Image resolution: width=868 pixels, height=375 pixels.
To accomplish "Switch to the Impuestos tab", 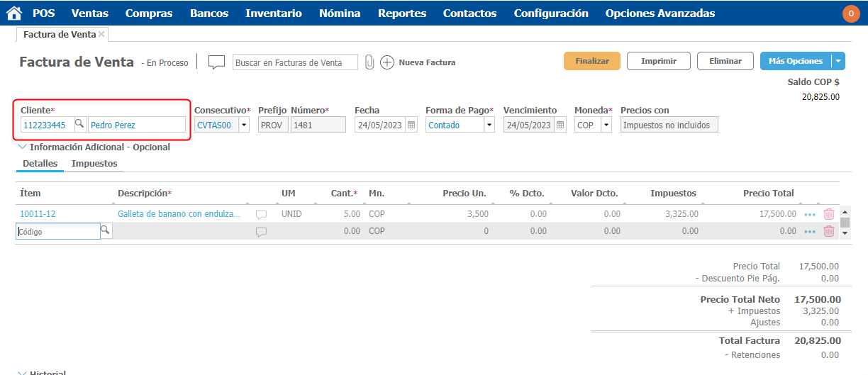I will coord(94,164).
